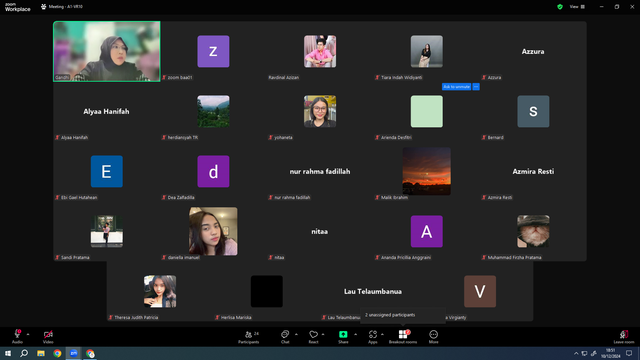Open the three-dot menu beside Ask to unmute
Viewport: 640px width, 360px height.
pyautogui.click(x=476, y=87)
